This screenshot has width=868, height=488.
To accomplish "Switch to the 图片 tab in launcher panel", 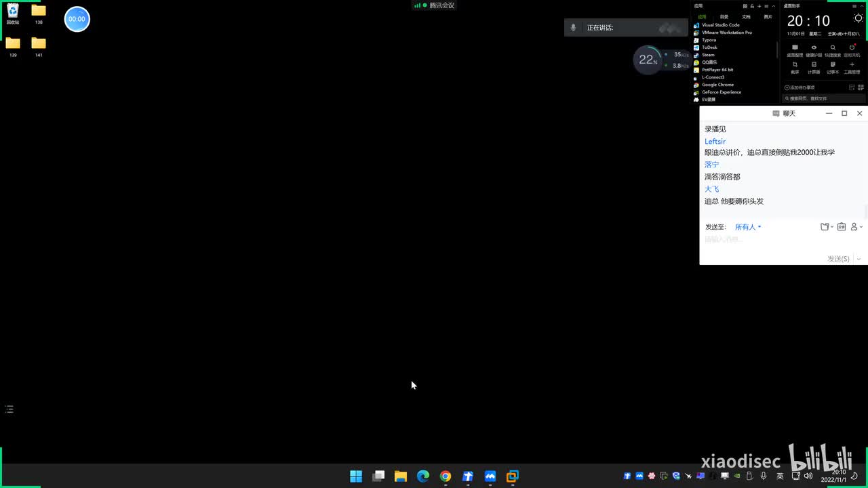I will pos(768,16).
